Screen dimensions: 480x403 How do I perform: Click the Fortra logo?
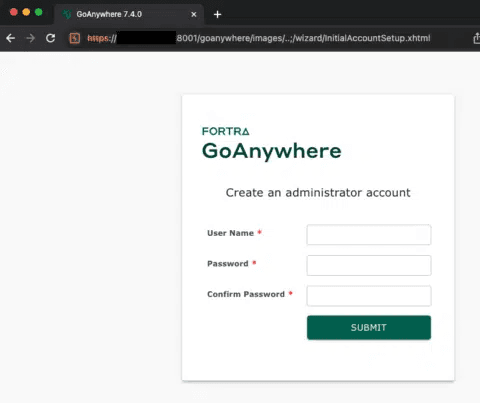226,131
